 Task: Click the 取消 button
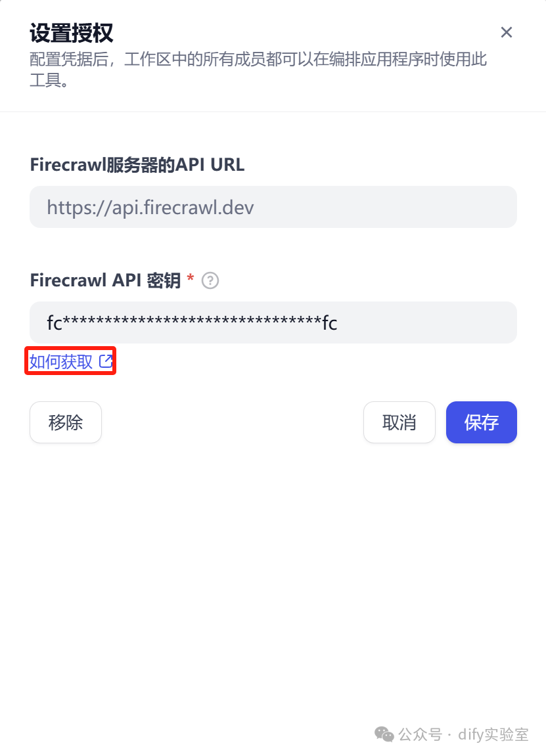[x=399, y=422]
